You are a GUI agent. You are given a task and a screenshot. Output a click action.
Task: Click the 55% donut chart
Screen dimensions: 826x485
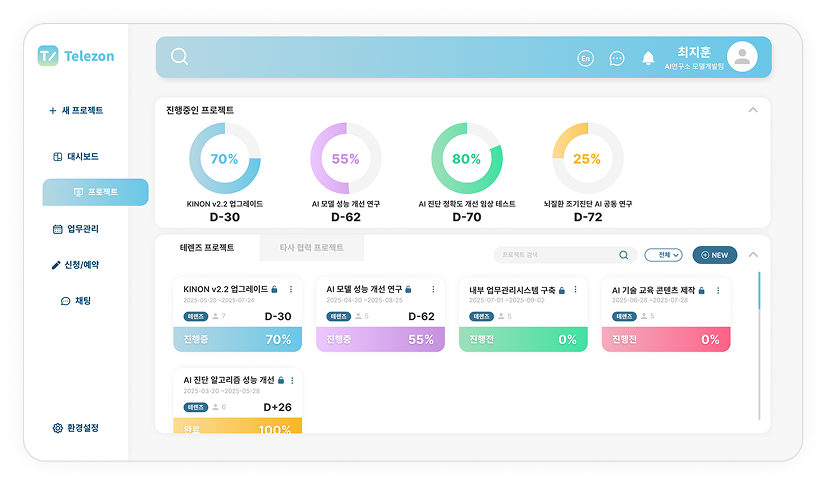coord(346,159)
